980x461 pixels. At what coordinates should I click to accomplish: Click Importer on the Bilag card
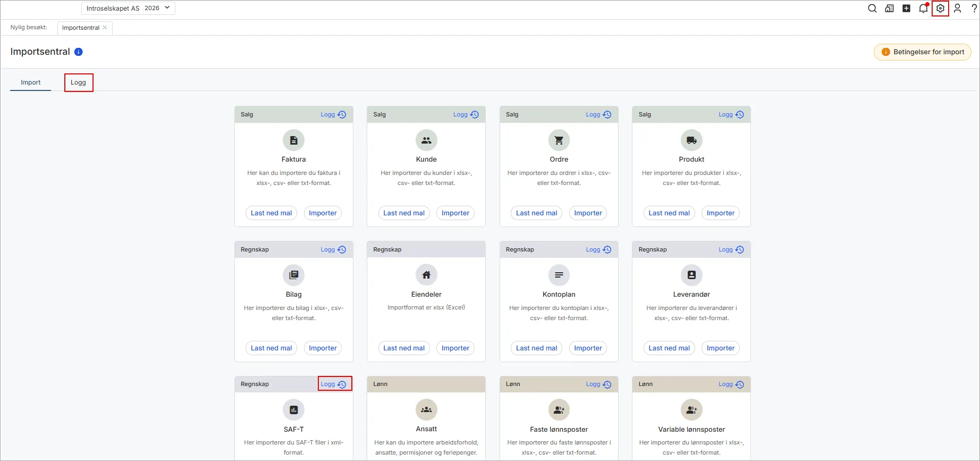323,348
